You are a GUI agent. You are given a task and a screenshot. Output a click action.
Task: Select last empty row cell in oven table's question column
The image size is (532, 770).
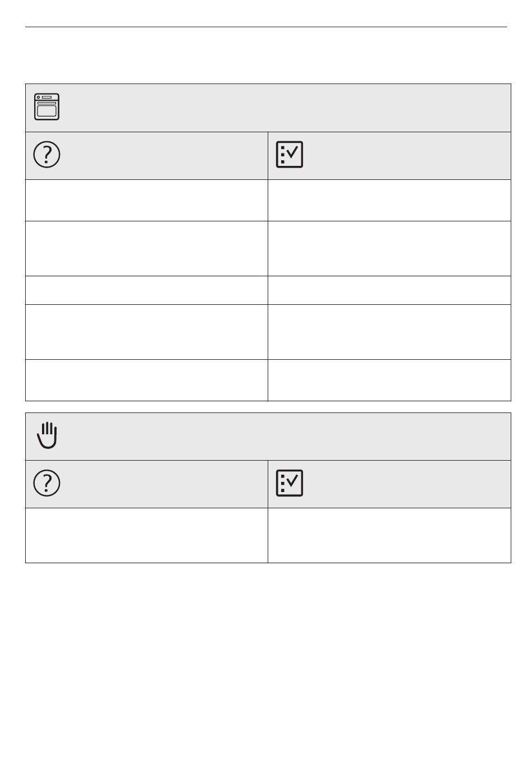(147, 380)
